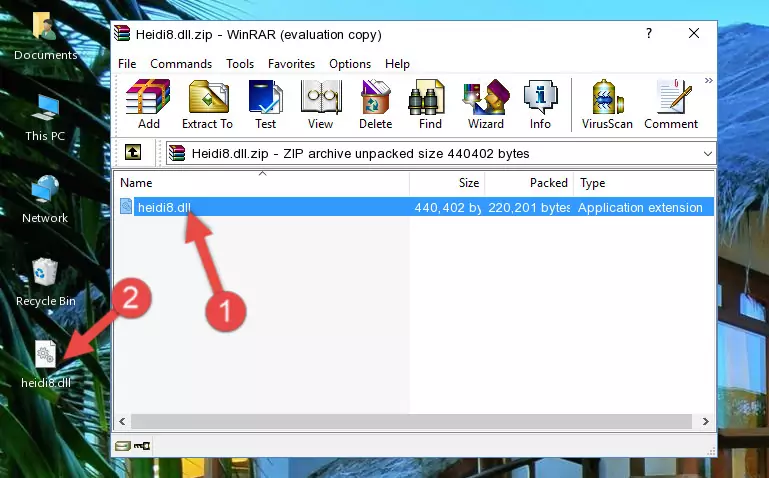Open the Favorites menu
769x478 pixels.
click(x=291, y=64)
